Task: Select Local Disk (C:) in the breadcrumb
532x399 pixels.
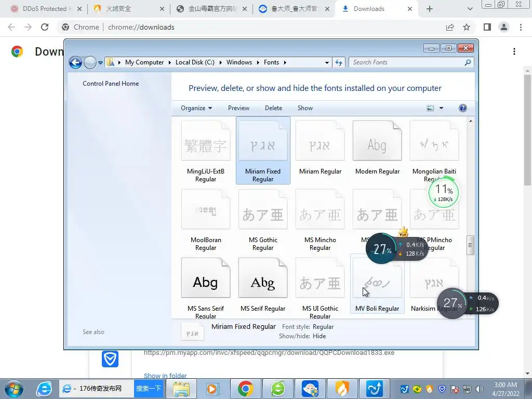Action: tap(195, 62)
